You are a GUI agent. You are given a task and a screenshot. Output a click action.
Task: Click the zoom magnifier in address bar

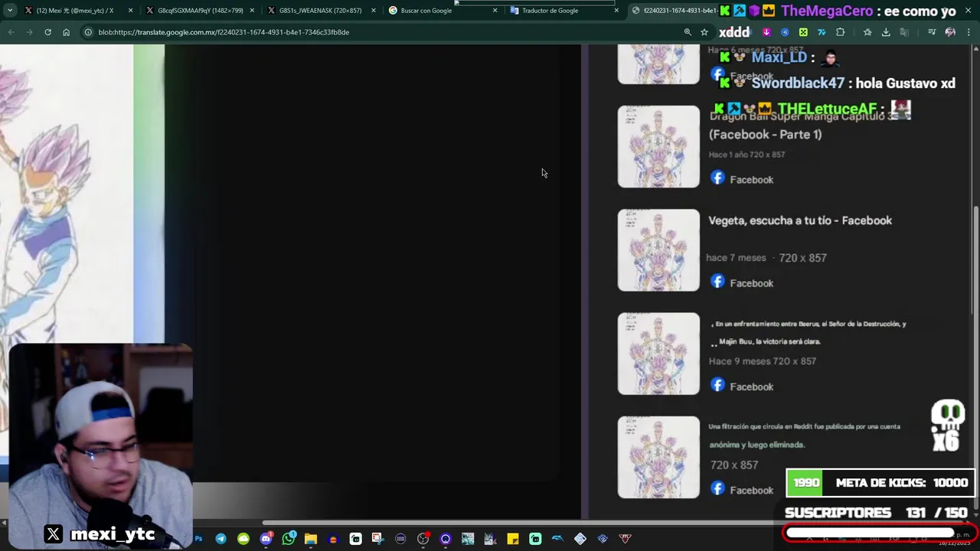pos(688,32)
